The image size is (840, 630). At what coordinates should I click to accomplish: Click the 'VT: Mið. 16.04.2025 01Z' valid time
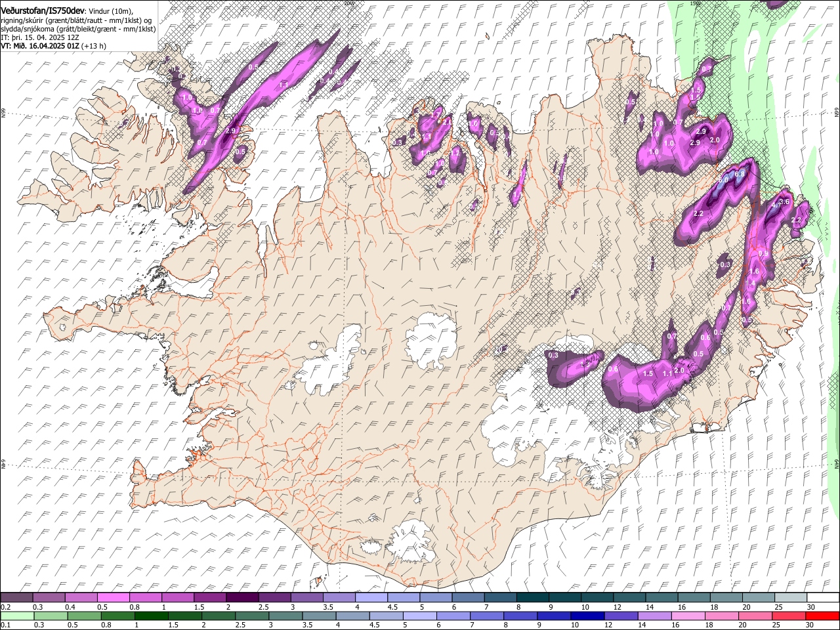41,46
